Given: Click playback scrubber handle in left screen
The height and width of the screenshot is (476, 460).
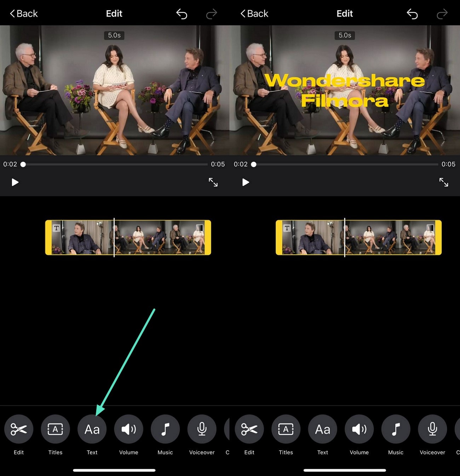Looking at the screenshot, I should pyautogui.click(x=23, y=164).
